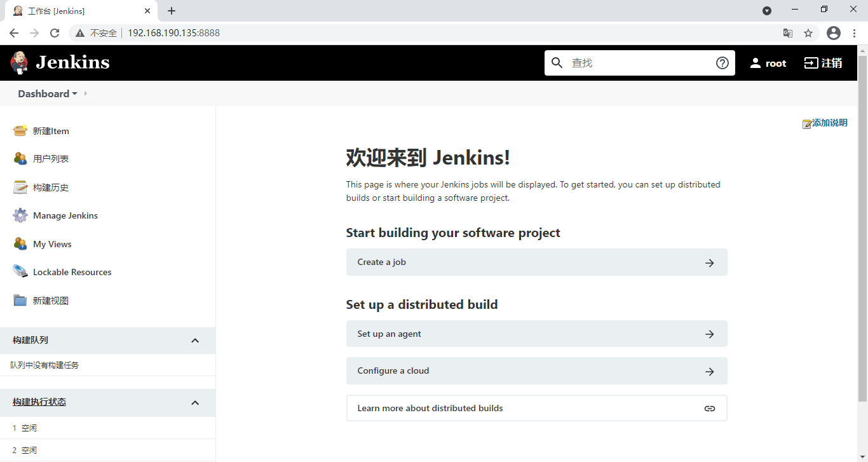Click the 添加说明 link text
The image size is (868, 462).
830,123
